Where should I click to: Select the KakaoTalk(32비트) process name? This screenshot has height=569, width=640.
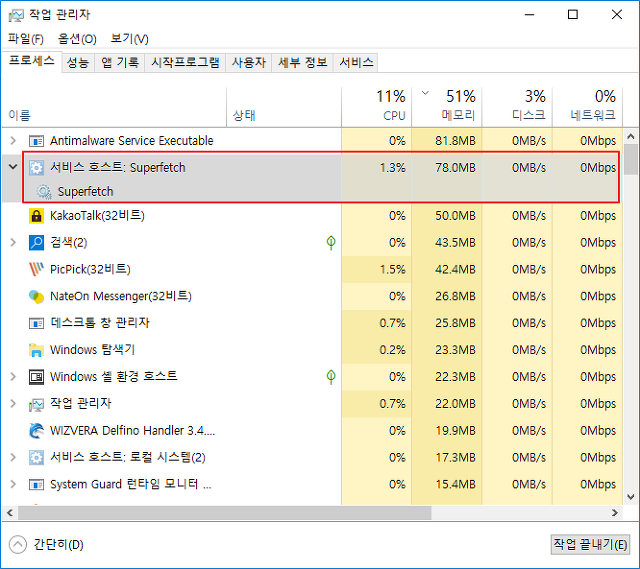click(x=97, y=216)
